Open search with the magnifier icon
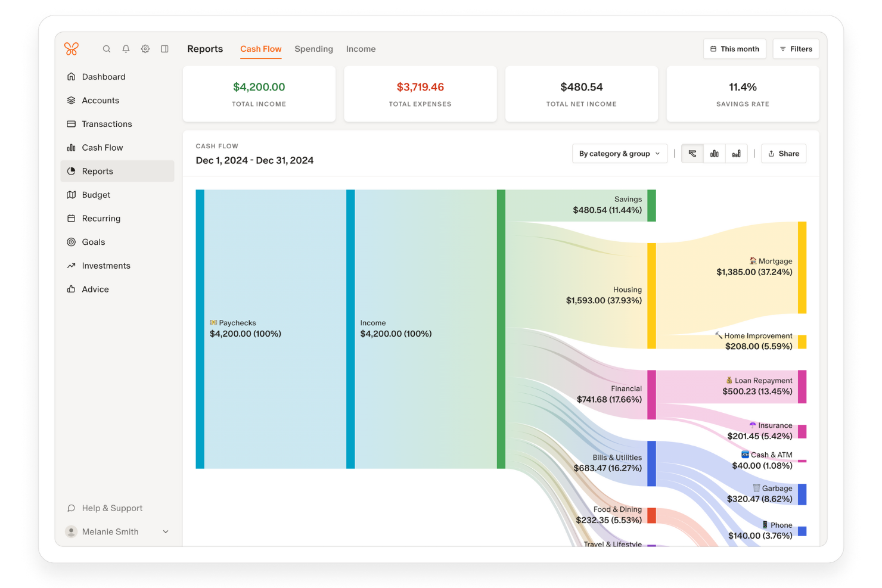Viewport: 882px width, 588px height. click(106, 49)
